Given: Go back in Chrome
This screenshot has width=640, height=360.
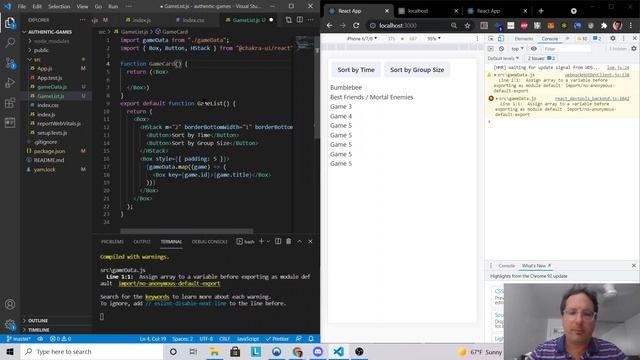Looking at the screenshot, I should (329, 25).
